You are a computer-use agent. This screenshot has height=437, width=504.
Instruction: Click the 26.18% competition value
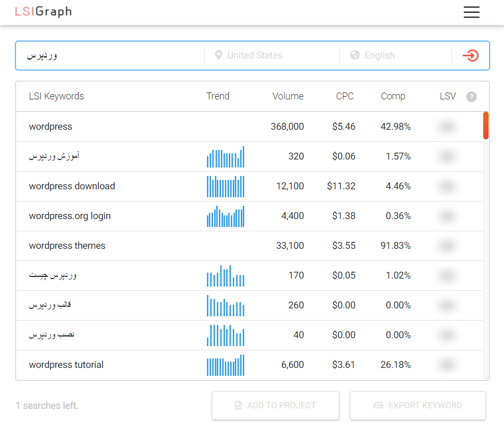(395, 365)
